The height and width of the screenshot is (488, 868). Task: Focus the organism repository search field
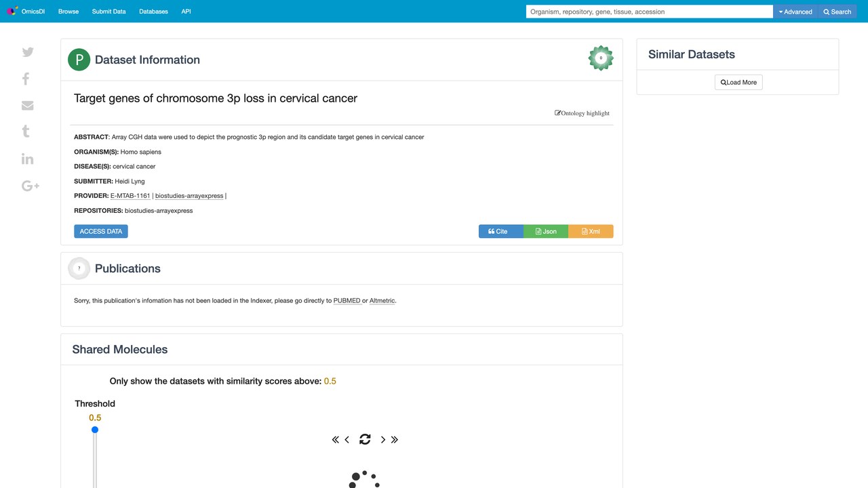point(650,12)
